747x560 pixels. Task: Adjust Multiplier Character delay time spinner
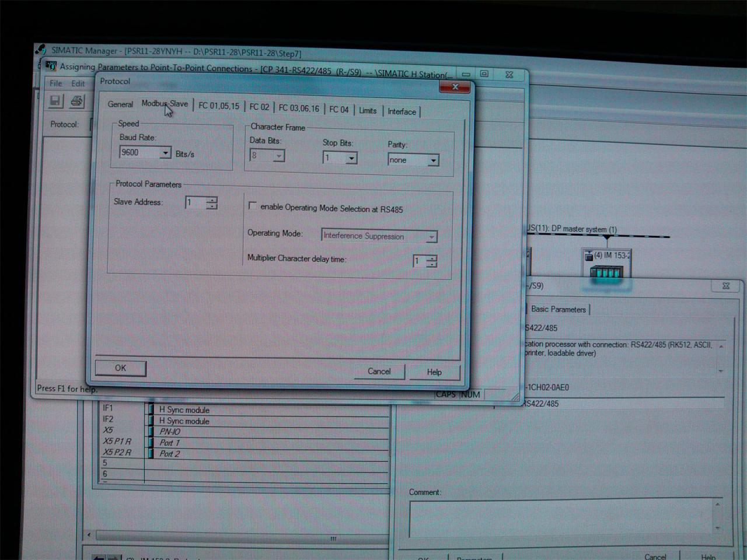pyautogui.click(x=431, y=261)
